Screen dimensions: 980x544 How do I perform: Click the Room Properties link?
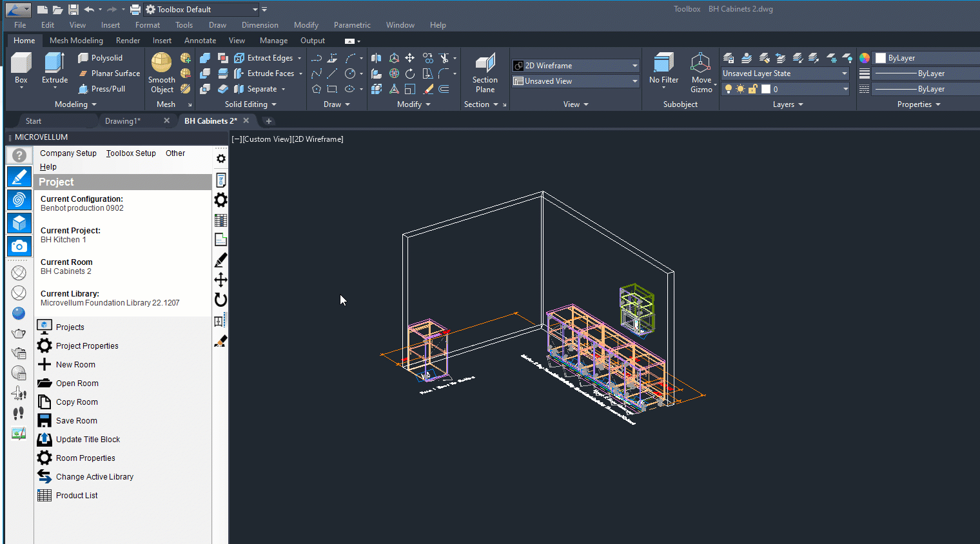pos(85,458)
